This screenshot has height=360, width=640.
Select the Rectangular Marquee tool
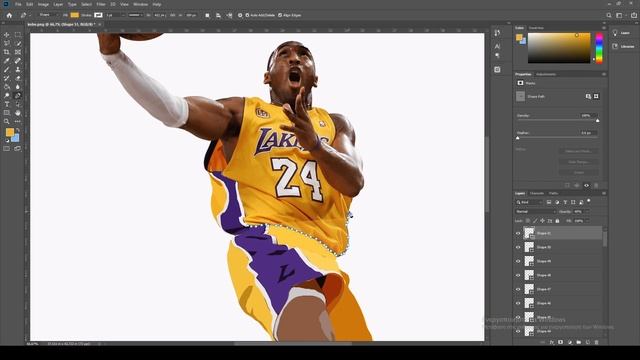(x=18, y=35)
